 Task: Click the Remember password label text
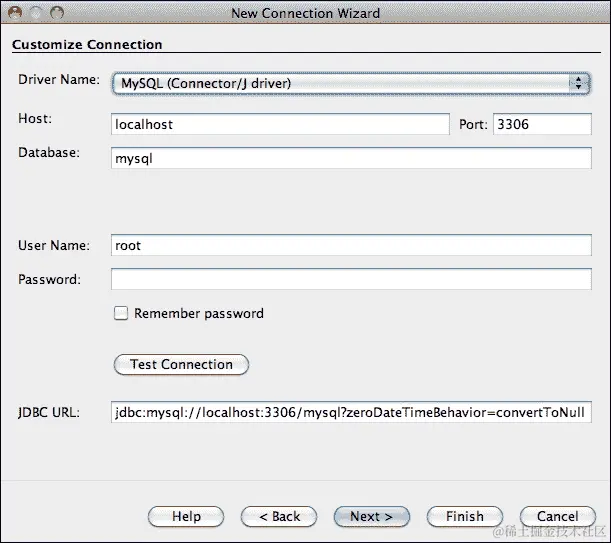199,313
